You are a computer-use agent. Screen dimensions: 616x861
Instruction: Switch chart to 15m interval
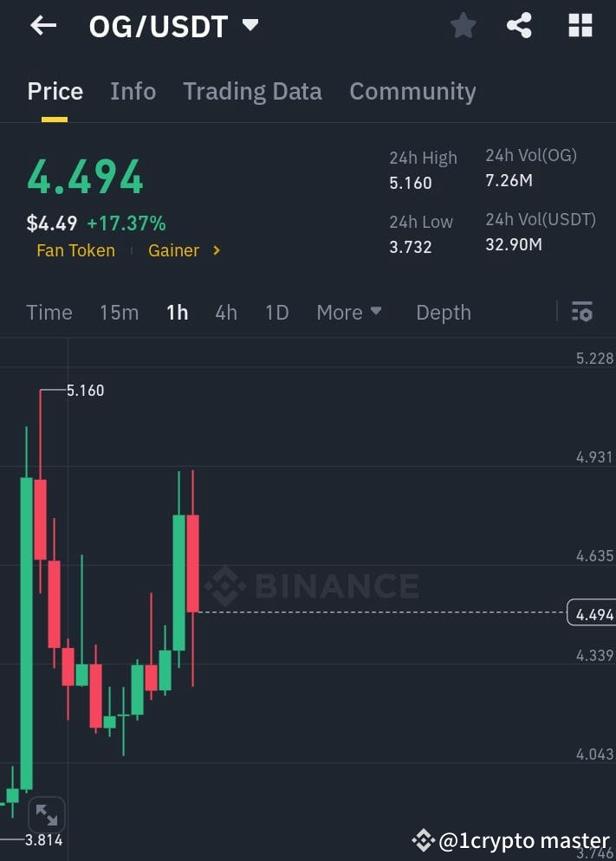coord(120,313)
